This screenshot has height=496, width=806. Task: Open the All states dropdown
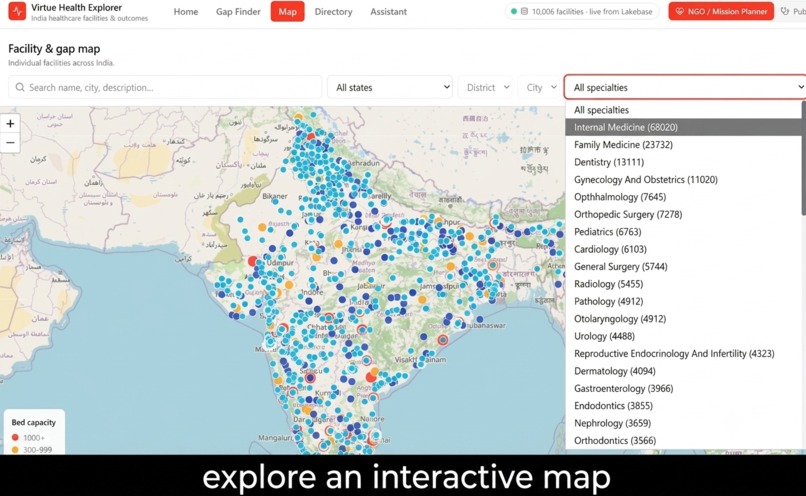click(390, 87)
